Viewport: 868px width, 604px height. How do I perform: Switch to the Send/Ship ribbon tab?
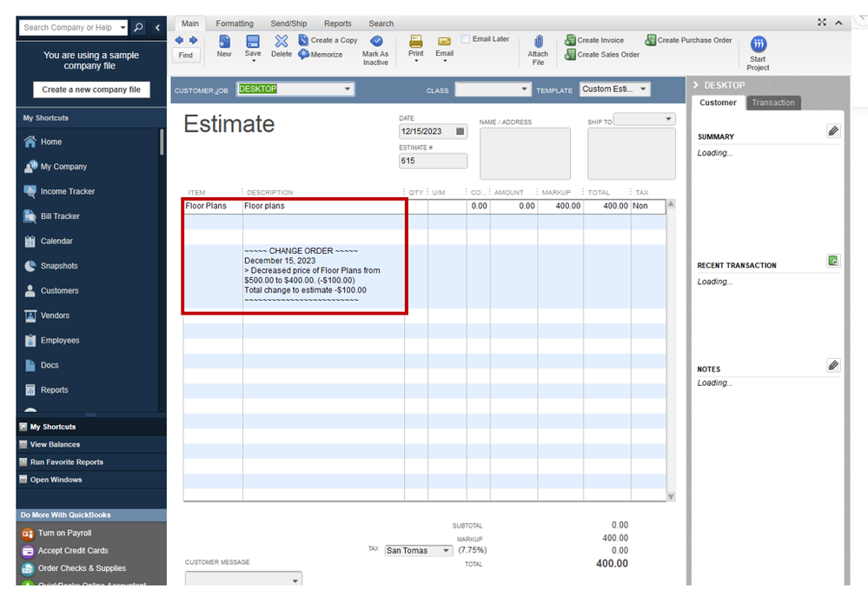pyautogui.click(x=288, y=23)
